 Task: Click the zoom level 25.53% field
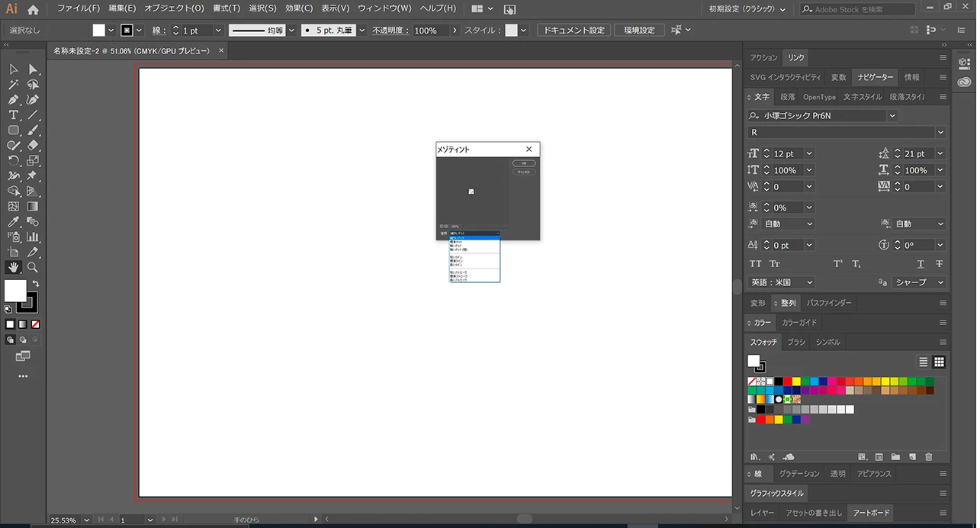[x=64, y=520]
